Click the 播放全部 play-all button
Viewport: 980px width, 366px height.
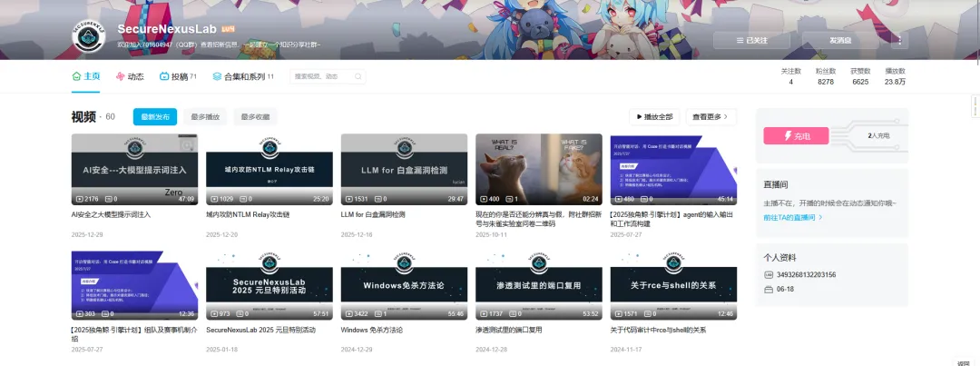[x=654, y=116]
